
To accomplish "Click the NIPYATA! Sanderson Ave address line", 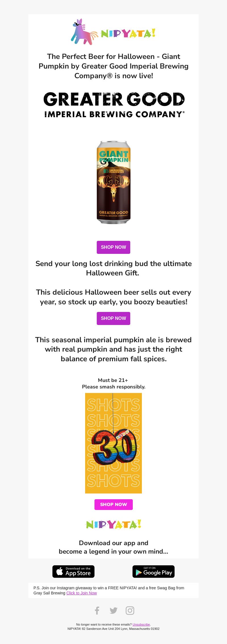I will coord(113,629).
